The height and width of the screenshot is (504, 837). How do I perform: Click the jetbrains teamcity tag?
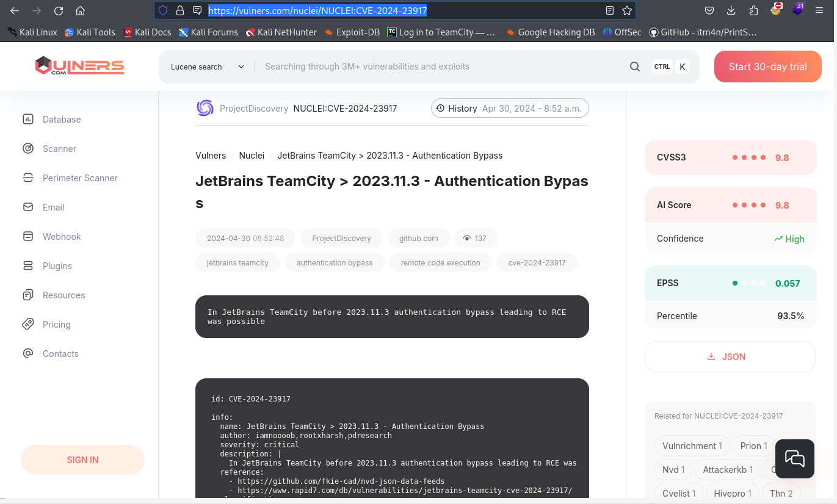click(237, 262)
